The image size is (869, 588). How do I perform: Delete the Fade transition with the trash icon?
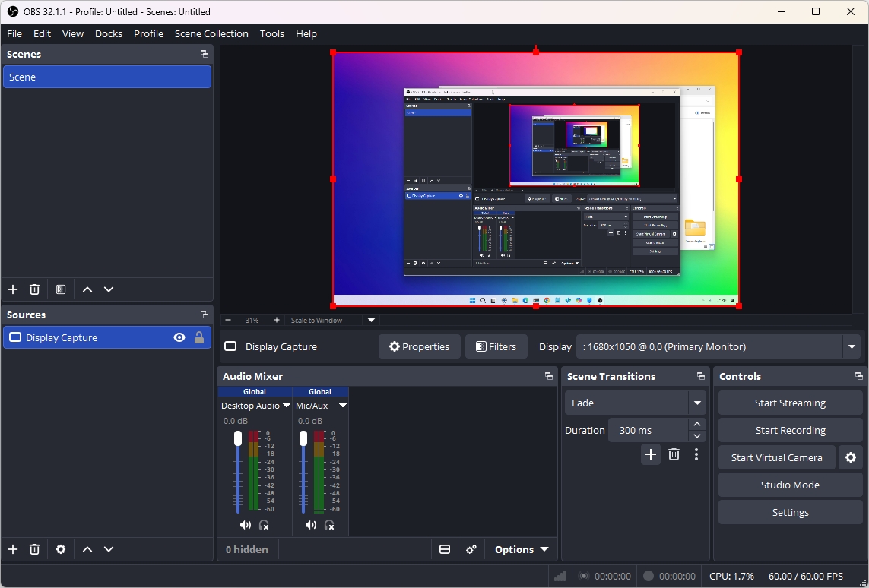tap(674, 454)
